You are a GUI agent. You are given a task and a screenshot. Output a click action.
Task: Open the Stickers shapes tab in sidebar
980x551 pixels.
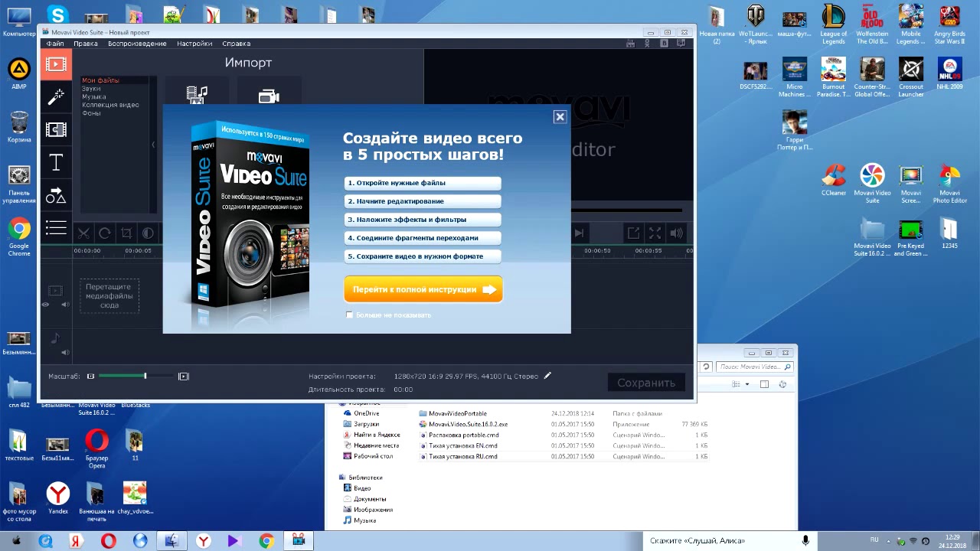56,195
